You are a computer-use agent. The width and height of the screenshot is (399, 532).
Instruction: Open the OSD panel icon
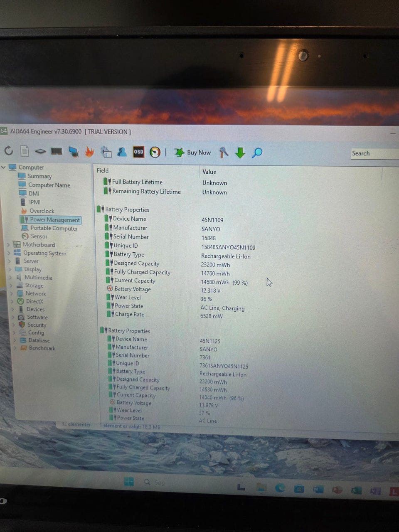[138, 152]
